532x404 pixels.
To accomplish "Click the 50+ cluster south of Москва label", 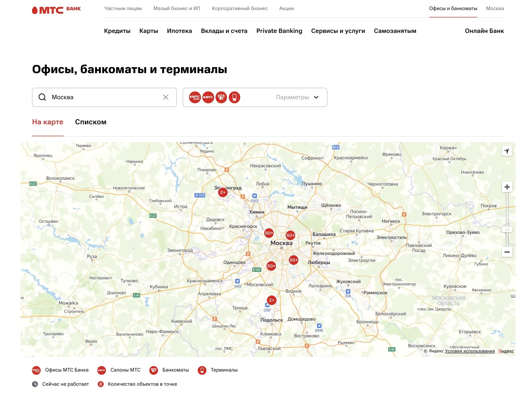I will tap(271, 266).
